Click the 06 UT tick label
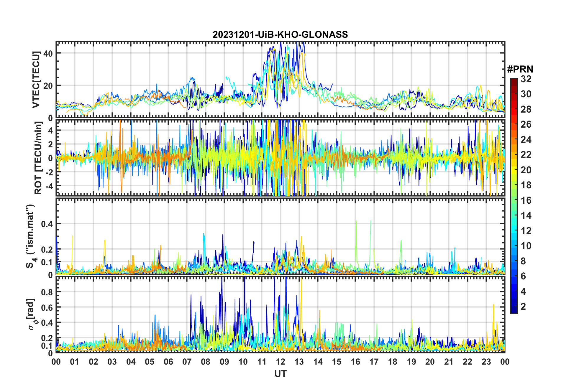This screenshot has height=392, width=561. click(x=168, y=362)
